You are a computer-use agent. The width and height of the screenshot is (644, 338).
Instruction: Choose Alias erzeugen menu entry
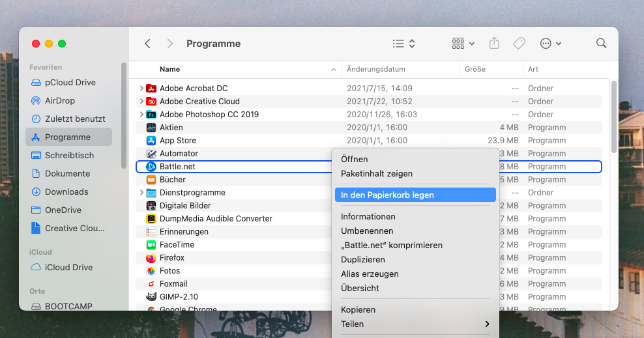coord(415,274)
